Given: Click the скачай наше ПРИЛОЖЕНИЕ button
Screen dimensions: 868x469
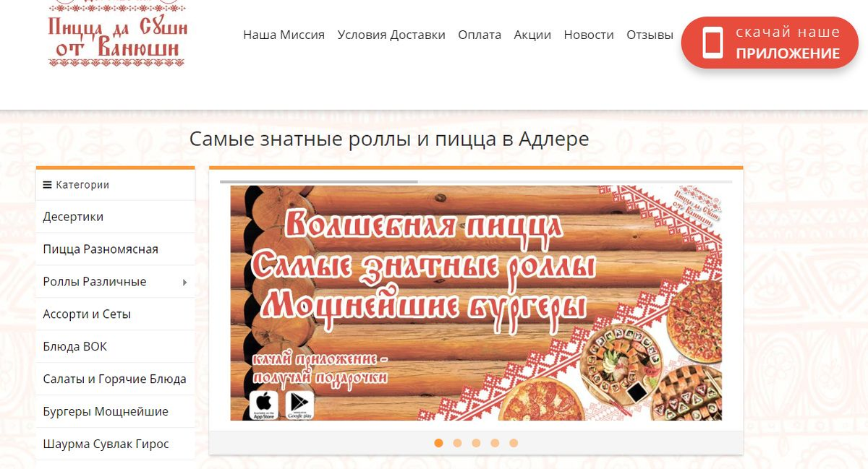Looking at the screenshot, I should pos(770,43).
